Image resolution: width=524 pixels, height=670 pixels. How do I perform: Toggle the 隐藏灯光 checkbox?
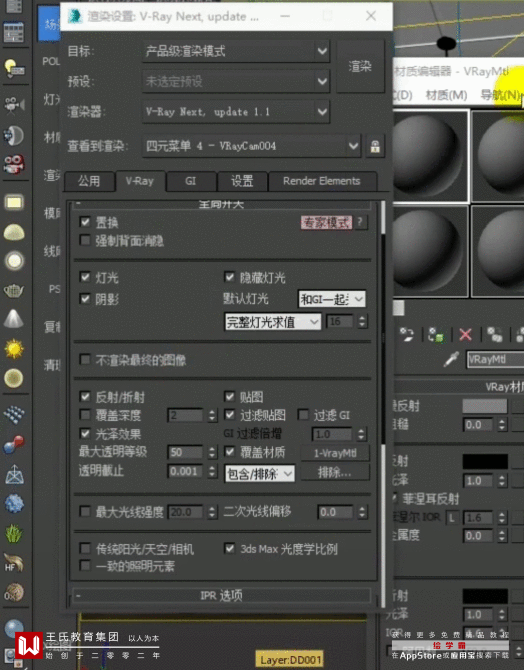230,277
